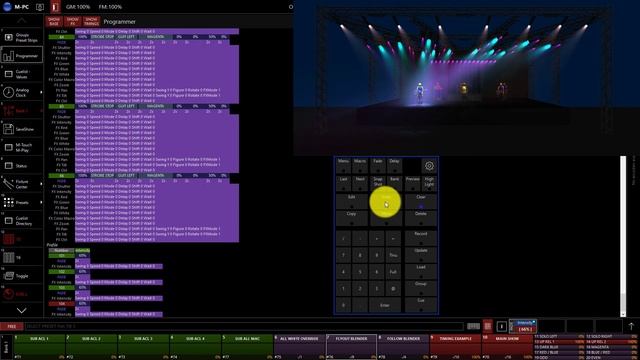Click the Copy key on keypad

(x=351, y=218)
